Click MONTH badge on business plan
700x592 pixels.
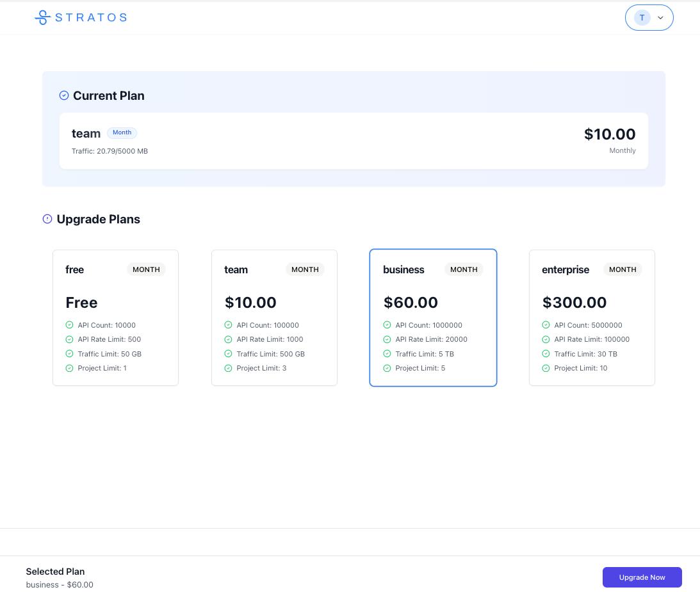coord(464,269)
